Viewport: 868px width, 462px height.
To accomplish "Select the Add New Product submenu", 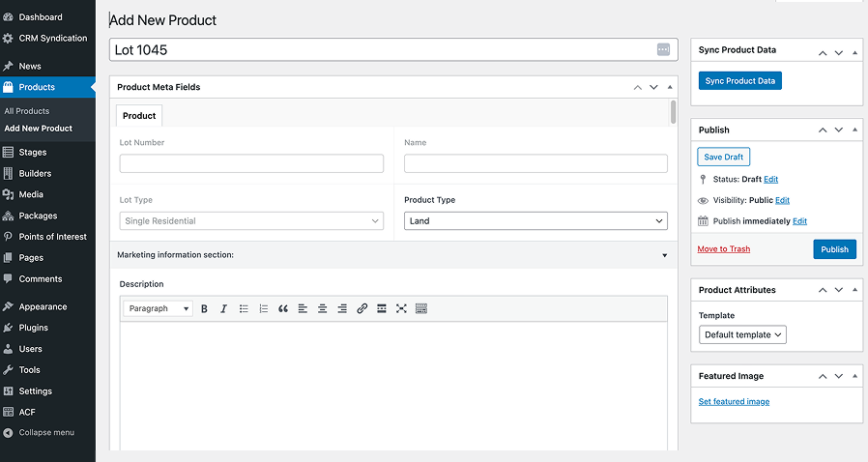I will [39, 129].
